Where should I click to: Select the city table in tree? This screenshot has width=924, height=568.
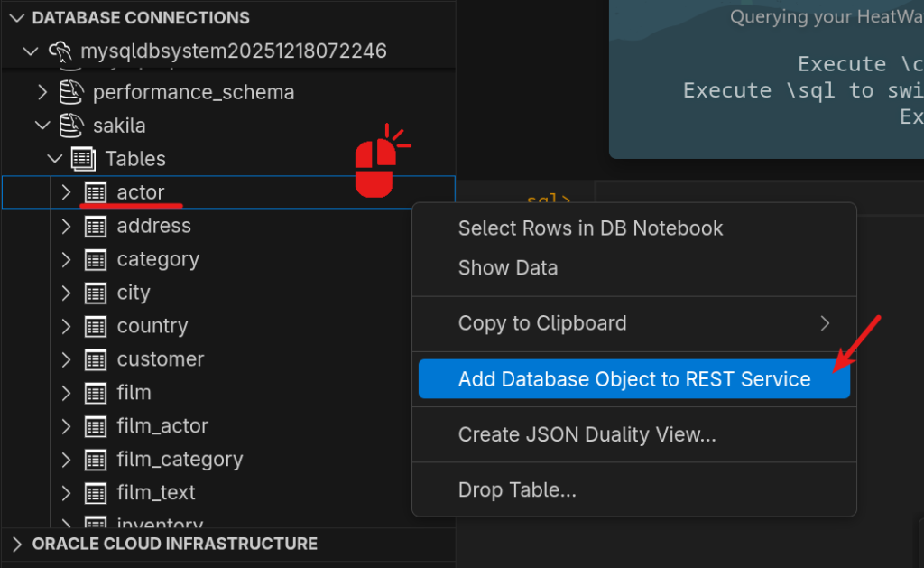point(134,293)
